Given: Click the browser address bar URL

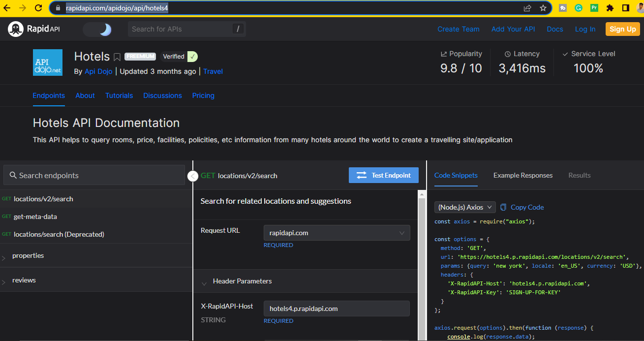Looking at the screenshot, I should [x=117, y=8].
